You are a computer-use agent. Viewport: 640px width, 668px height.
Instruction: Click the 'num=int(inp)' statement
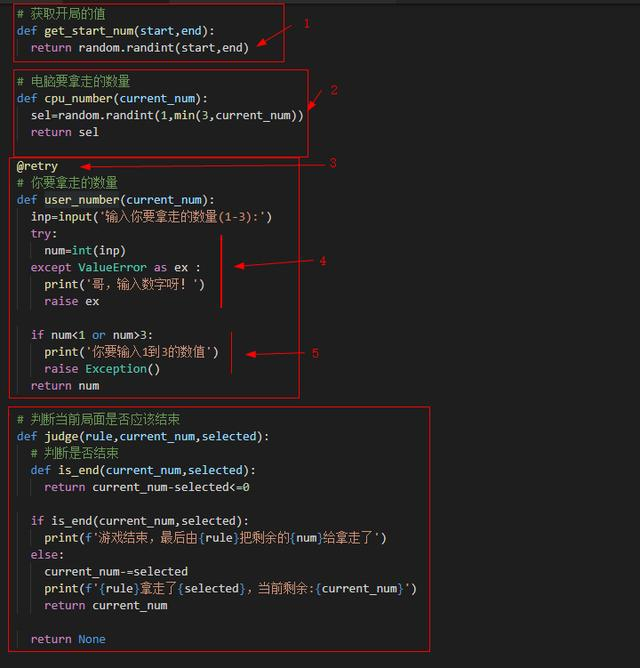tap(85, 250)
